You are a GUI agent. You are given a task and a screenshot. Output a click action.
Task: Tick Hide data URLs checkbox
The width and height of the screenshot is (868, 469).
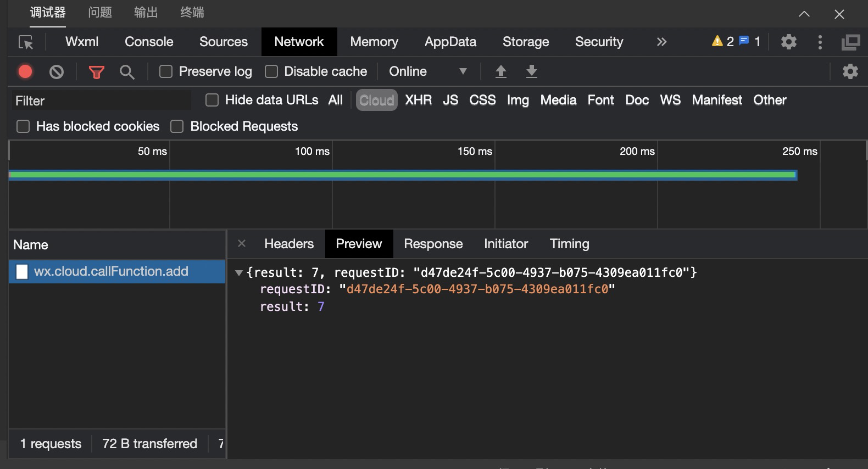point(212,100)
